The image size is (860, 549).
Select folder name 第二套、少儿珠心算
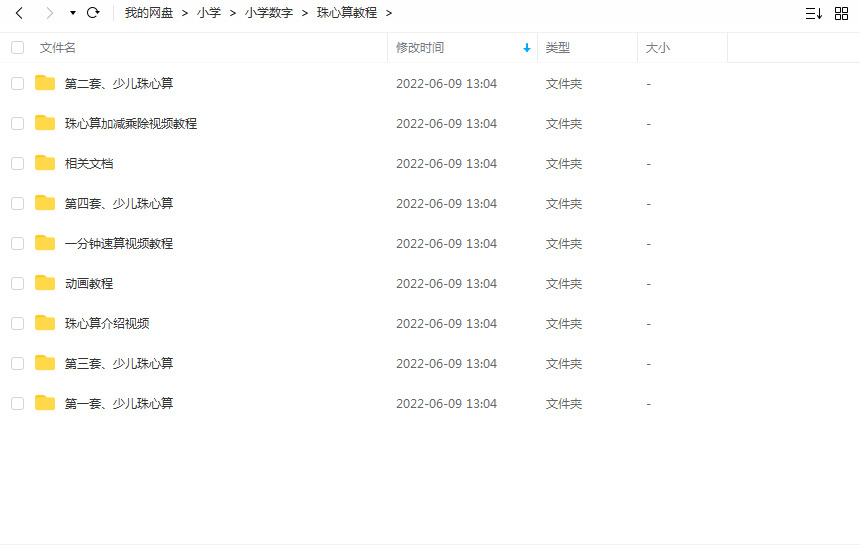119,83
